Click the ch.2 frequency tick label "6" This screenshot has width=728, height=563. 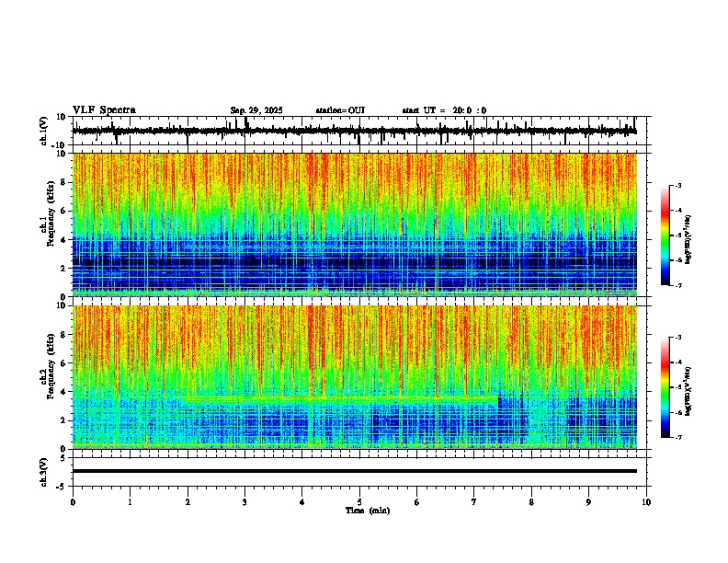pyautogui.click(x=63, y=363)
